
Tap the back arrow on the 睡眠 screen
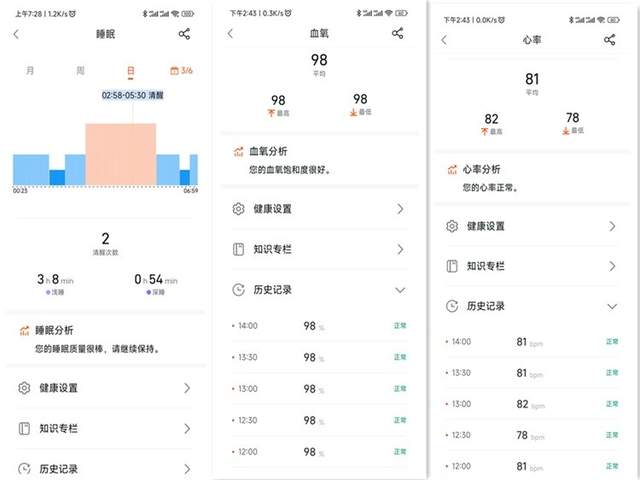pyautogui.click(x=17, y=34)
